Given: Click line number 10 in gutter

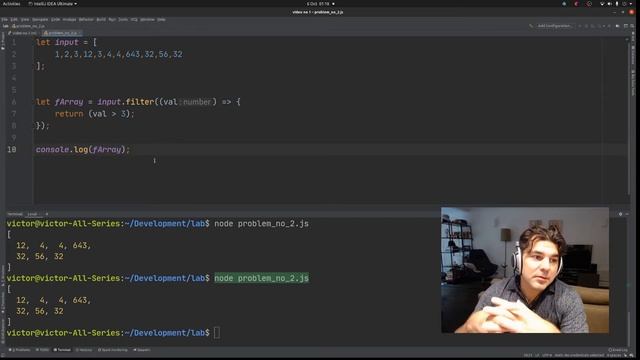Looking at the screenshot, I should click(12, 150).
